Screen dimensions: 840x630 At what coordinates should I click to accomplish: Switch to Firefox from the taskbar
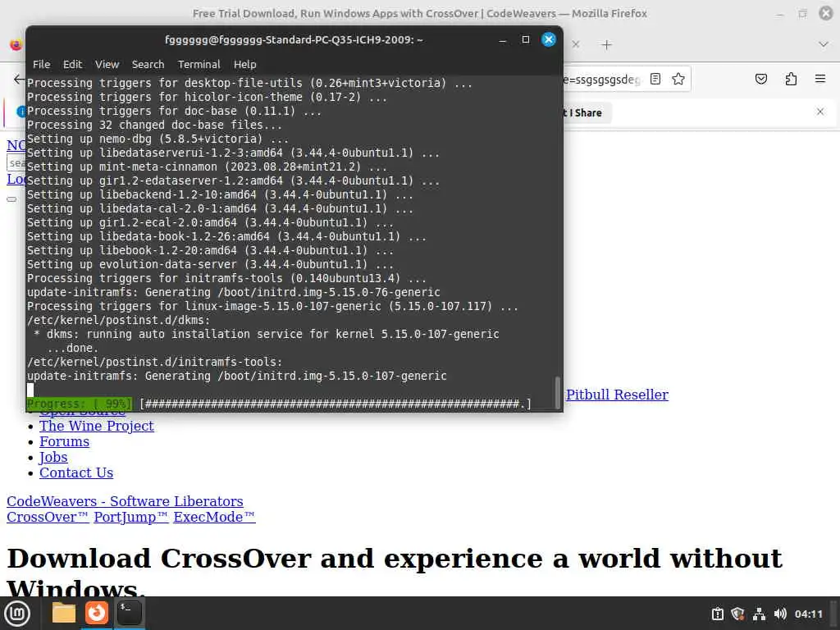pos(97,613)
